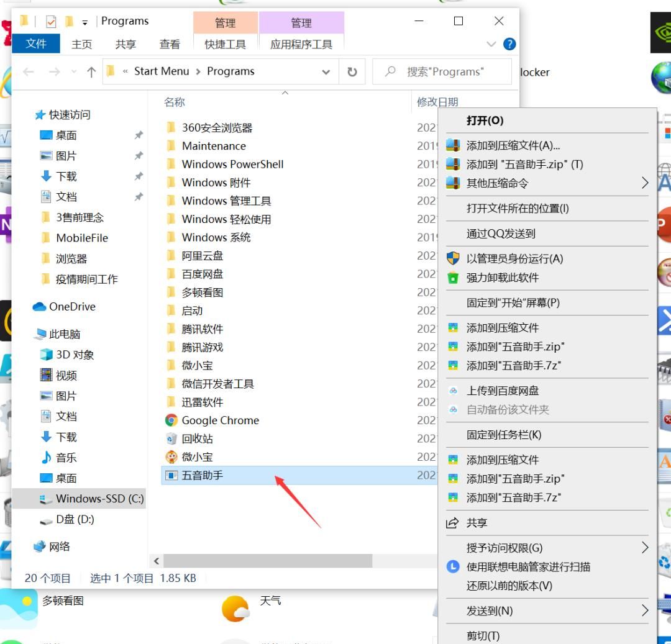Open the 文件 menu tab

(36, 43)
